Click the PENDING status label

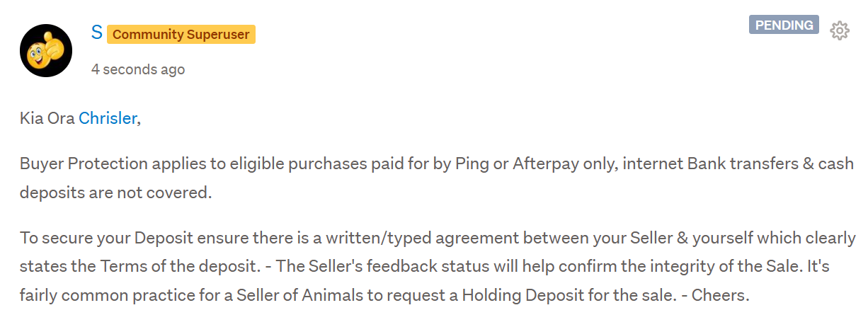tap(784, 25)
